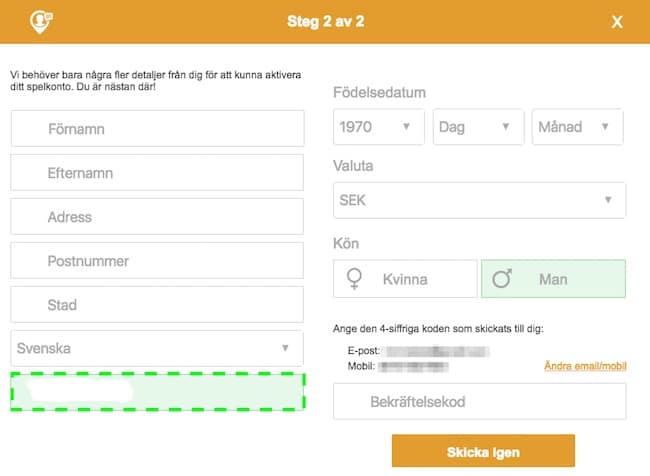Click the Stad text field
The image size is (650, 476).
point(157,305)
